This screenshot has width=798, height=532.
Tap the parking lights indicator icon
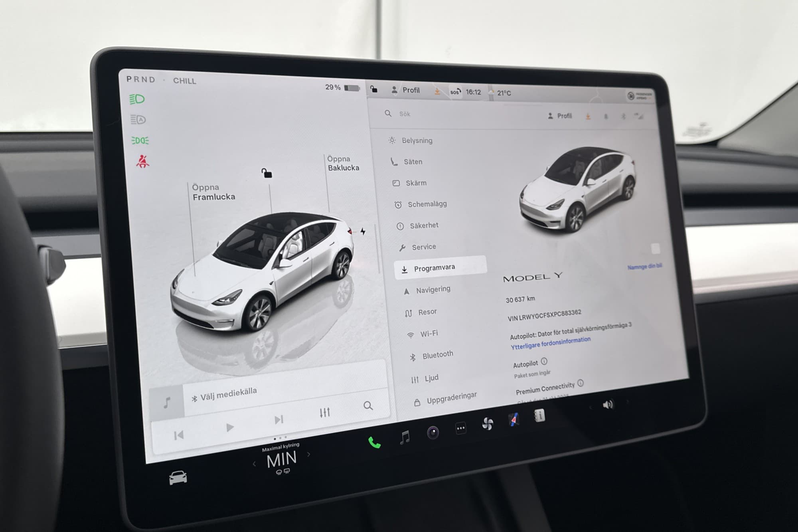[140, 140]
